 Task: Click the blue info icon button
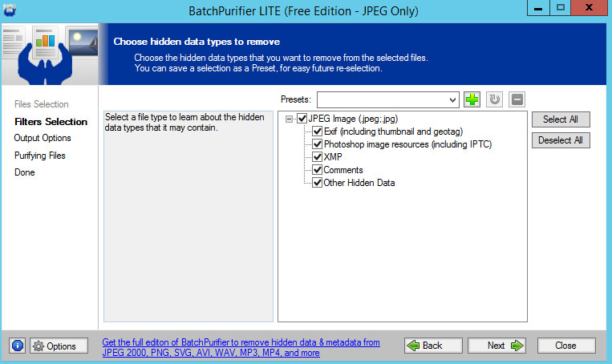click(x=18, y=346)
